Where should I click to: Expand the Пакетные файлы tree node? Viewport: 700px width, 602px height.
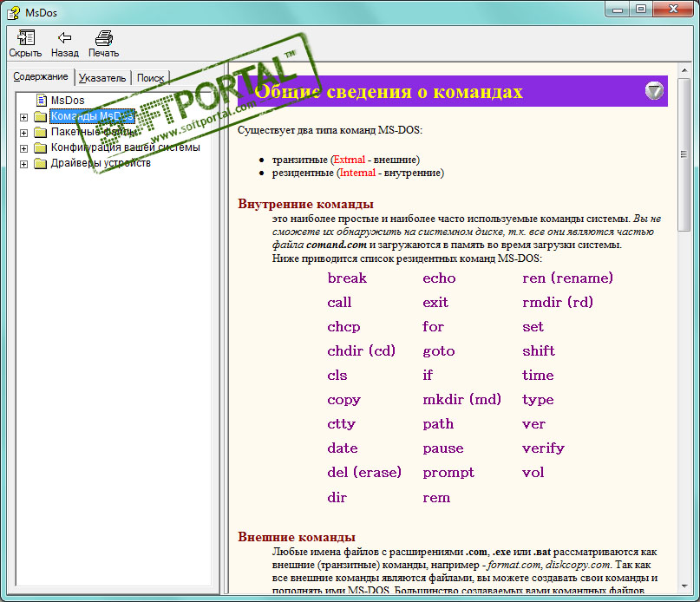pyautogui.click(x=23, y=133)
